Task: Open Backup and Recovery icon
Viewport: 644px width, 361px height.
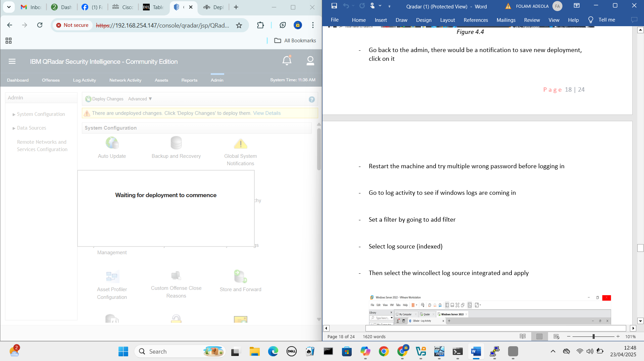Action: point(176,143)
